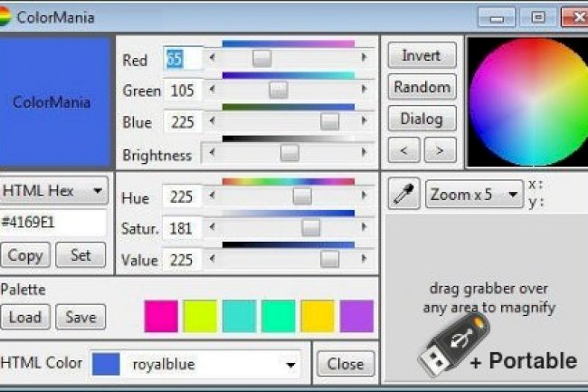Generate a color with Random button
The height and width of the screenshot is (392, 588).
tap(420, 87)
